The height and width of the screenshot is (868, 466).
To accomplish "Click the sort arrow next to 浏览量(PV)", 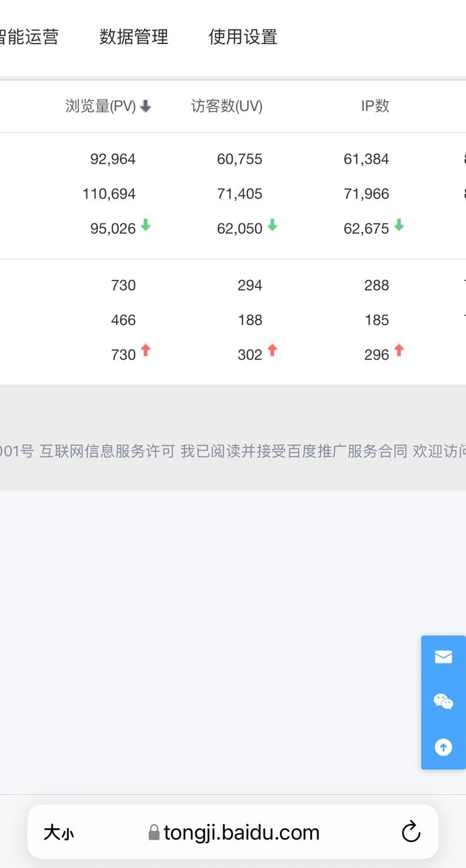I will coord(146,107).
